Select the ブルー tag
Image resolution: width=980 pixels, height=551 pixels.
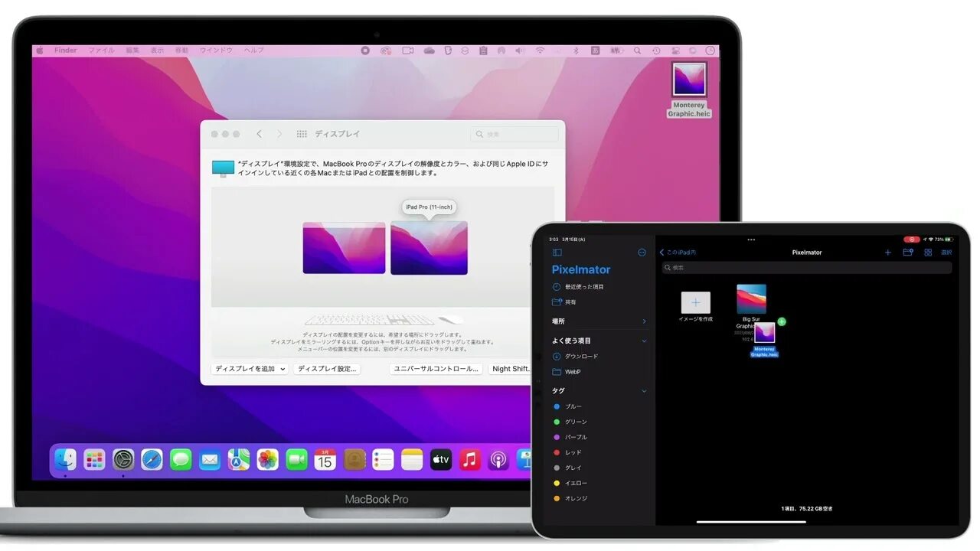[568, 406]
